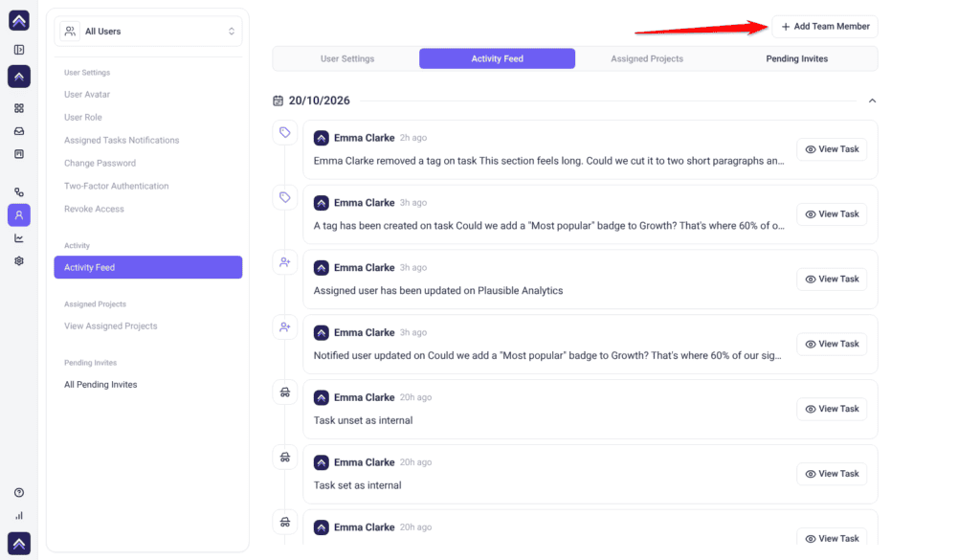Image resolution: width=980 pixels, height=560 pixels.
Task: Select the Activity Feed tab
Action: [x=497, y=58]
